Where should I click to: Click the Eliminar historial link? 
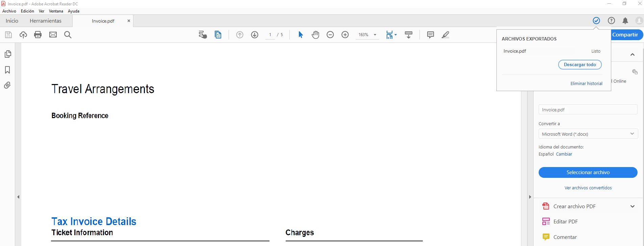coord(586,83)
